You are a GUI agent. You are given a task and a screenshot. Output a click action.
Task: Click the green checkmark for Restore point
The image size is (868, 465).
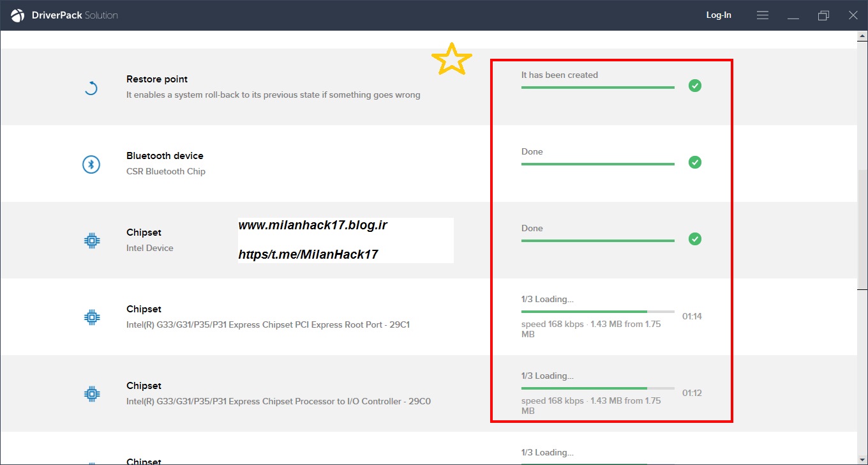695,86
